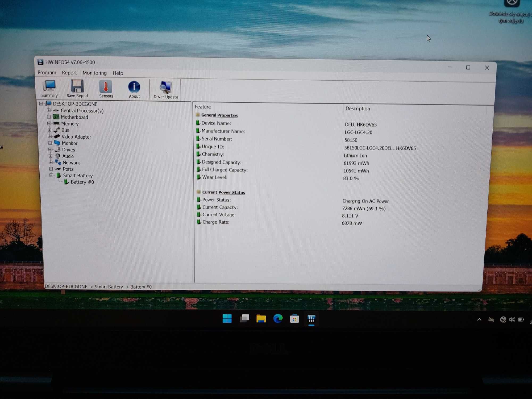Expand the Ports tree node

click(51, 169)
